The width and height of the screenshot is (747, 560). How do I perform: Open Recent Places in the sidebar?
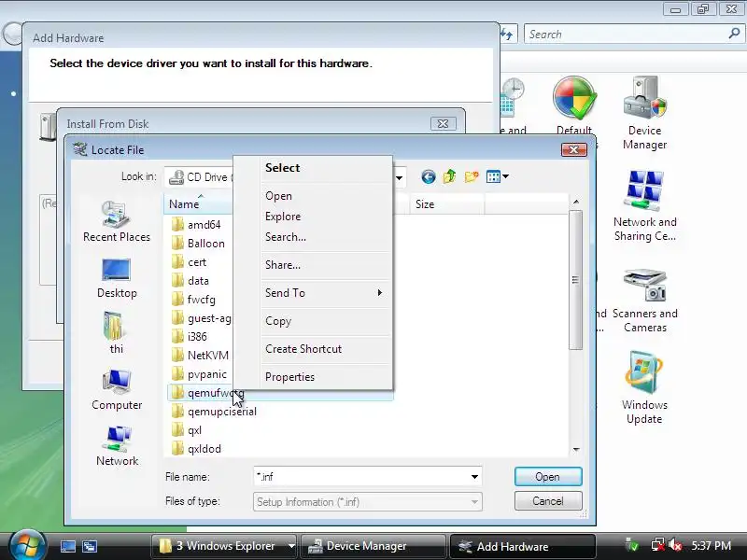click(x=116, y=221)
